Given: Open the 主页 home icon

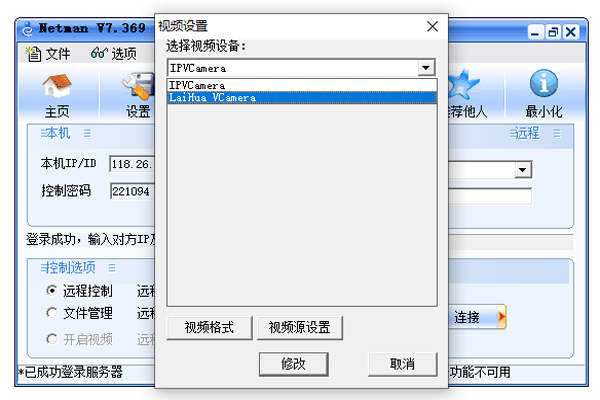Looking at the screenshot, I should [x=57, y=85].
